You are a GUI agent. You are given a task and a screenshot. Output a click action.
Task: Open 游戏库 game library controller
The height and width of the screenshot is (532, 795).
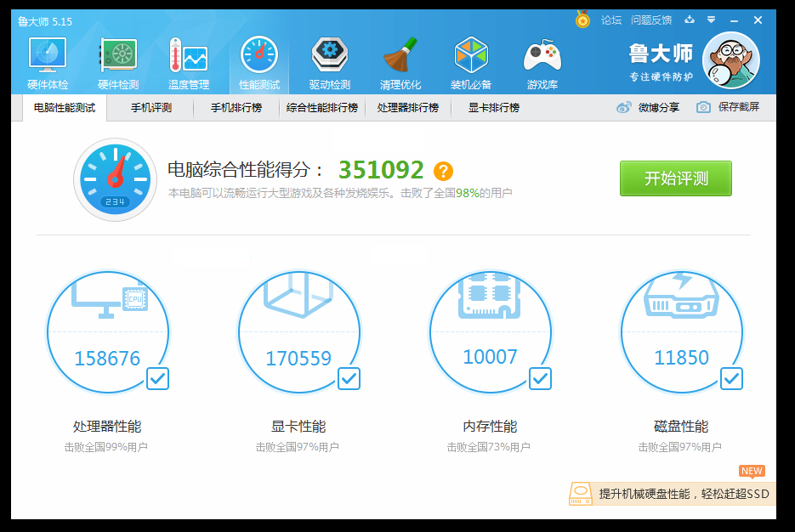click(542, 64)
